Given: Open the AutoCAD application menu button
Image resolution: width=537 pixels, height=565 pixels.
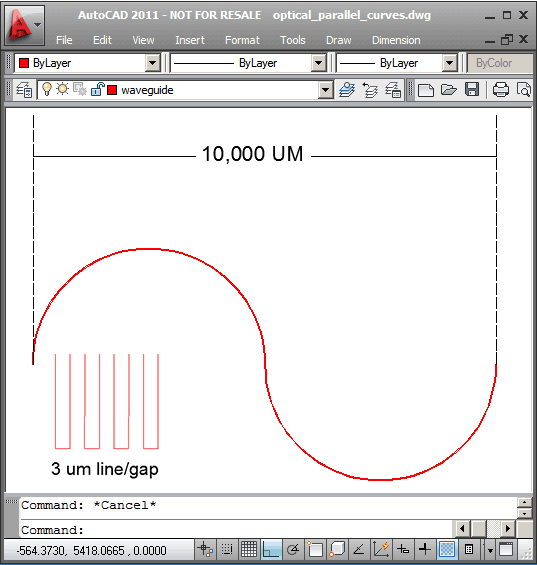Looking at the screenshot, I should [25, 25].
